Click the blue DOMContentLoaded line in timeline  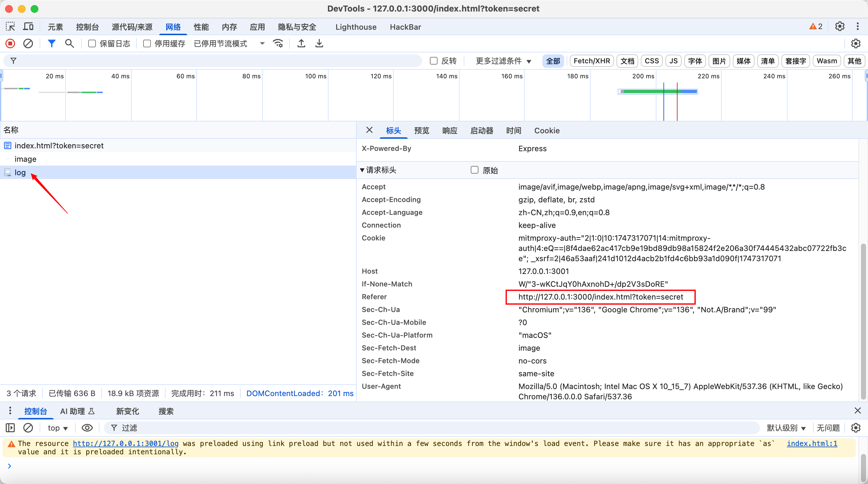point(663,105)
